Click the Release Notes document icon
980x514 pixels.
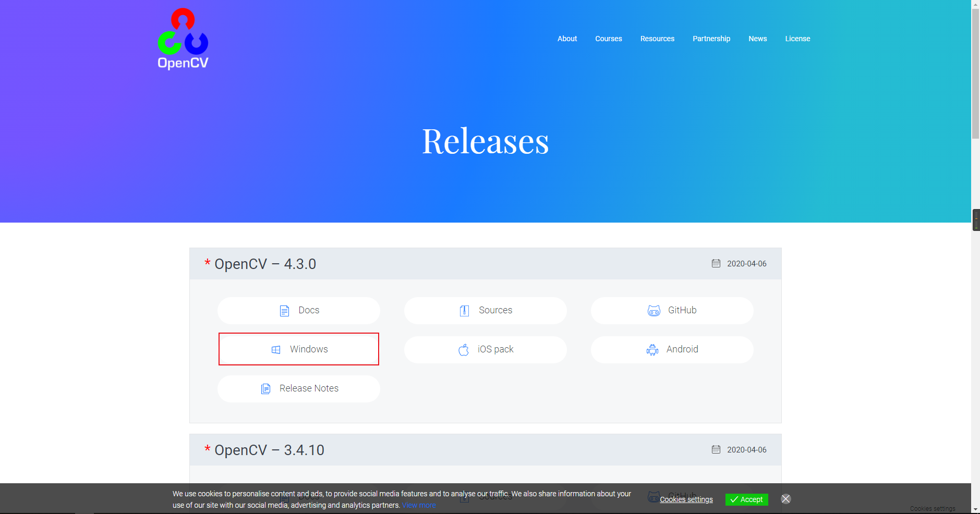[x=265, y=389]
